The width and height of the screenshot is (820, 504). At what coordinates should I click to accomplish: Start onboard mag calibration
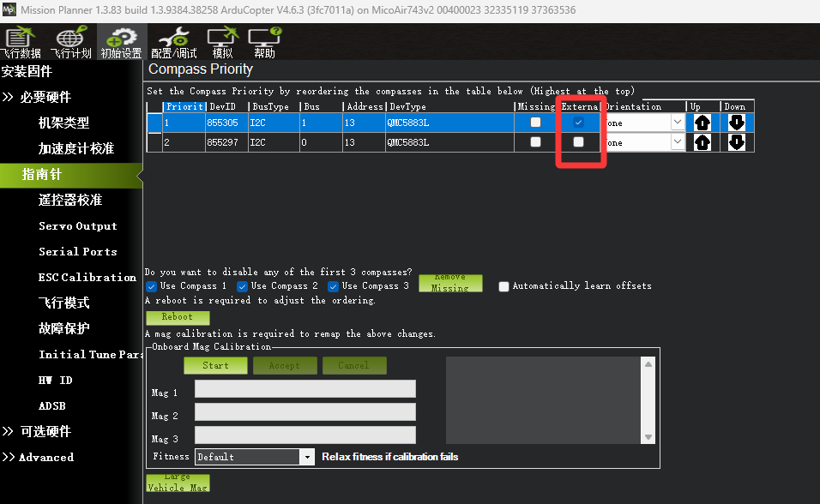[x=215, y=365]
